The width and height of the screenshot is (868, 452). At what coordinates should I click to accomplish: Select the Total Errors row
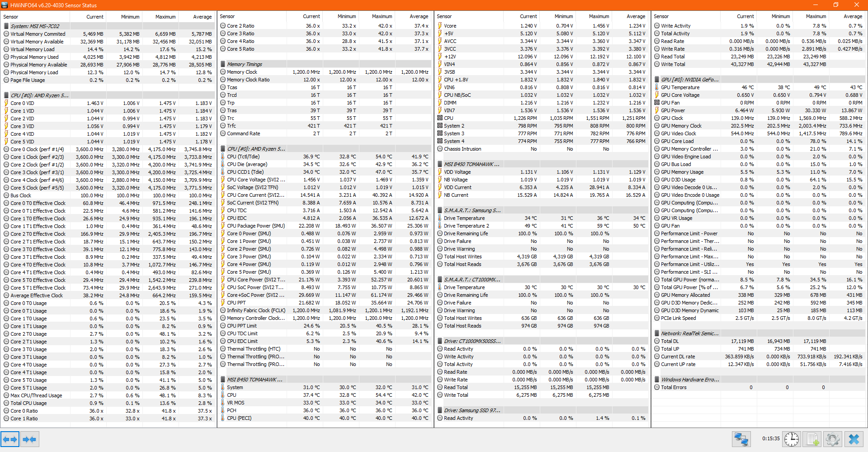[x=759, y=387]
